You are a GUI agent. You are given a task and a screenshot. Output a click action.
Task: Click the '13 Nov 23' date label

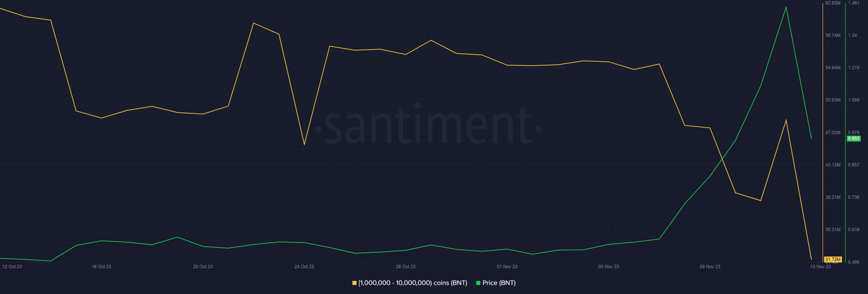coord(820,267)
